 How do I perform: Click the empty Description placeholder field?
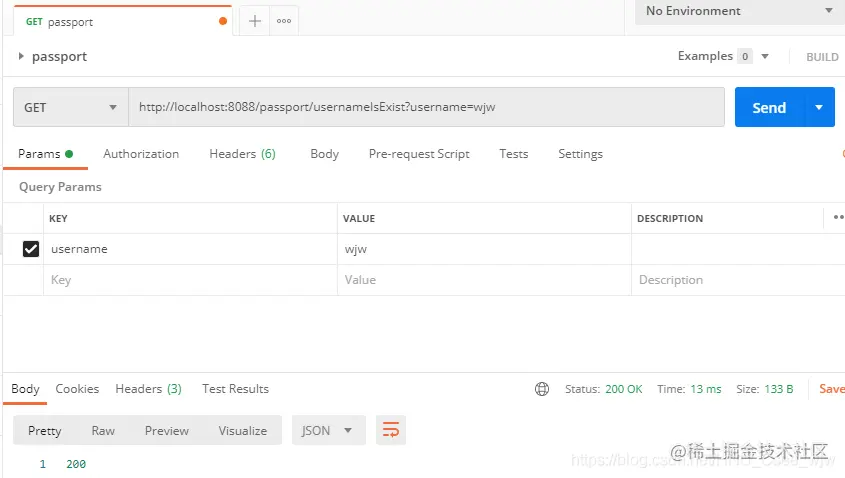(x=738, y=280)
